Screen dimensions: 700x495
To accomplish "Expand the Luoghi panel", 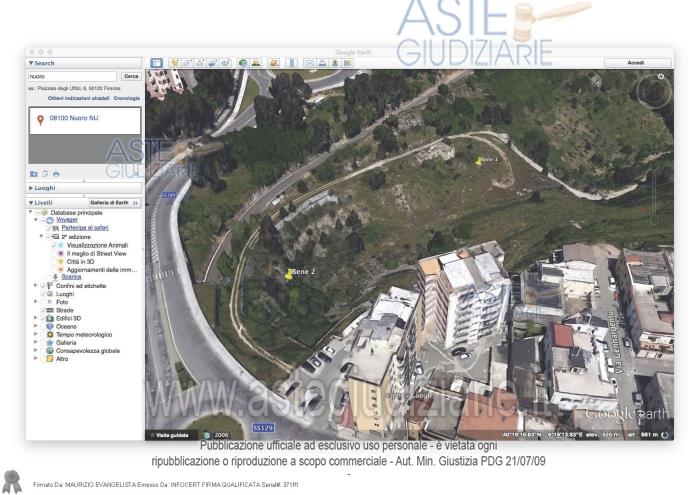I will pos(31,188).
